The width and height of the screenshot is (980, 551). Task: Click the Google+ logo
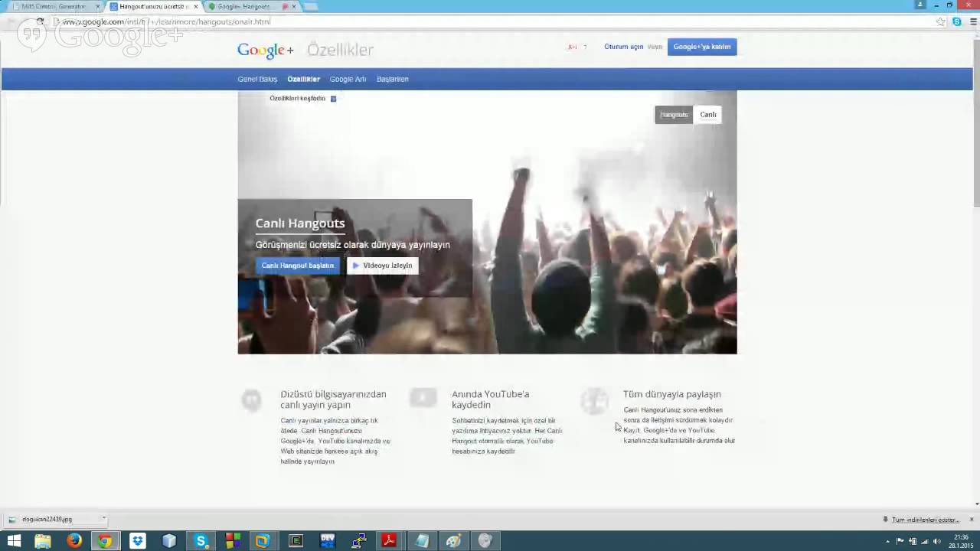[265, 50]
